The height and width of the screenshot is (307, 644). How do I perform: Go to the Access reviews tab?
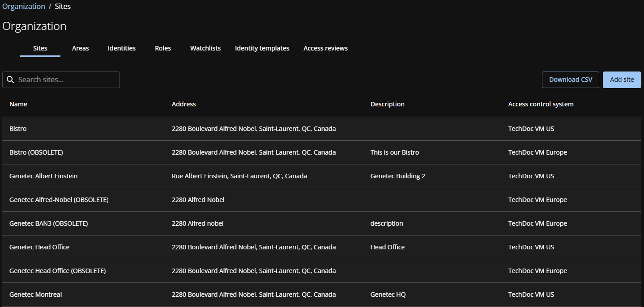tap(325, 48)
